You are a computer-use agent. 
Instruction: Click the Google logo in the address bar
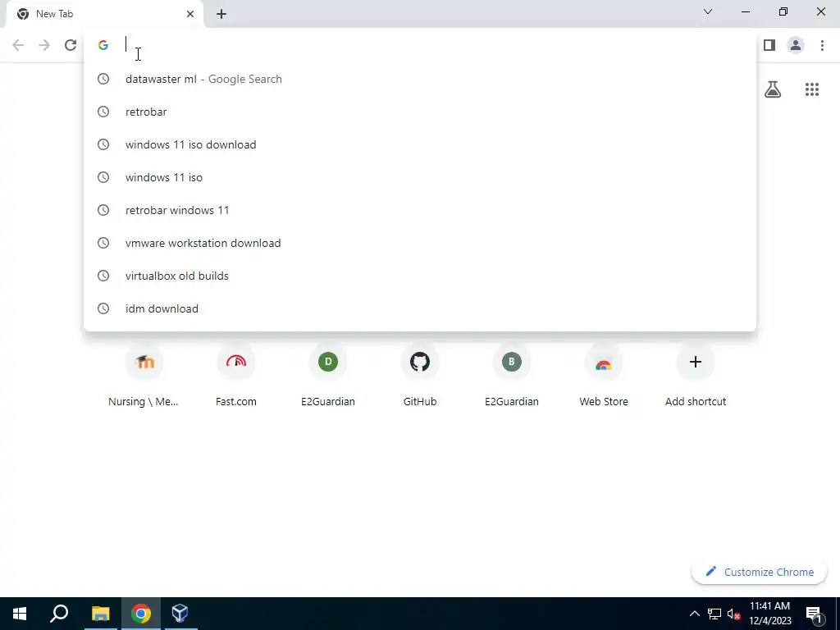pos(103,45)
